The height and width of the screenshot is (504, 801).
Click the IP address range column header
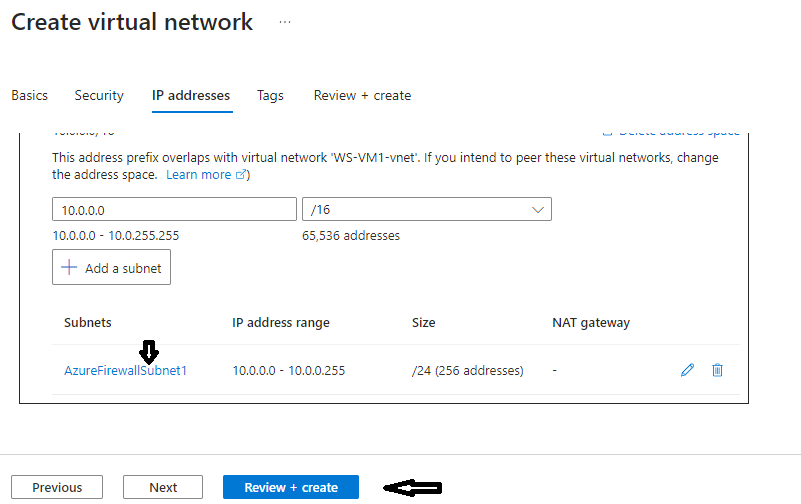pos(281,323)
